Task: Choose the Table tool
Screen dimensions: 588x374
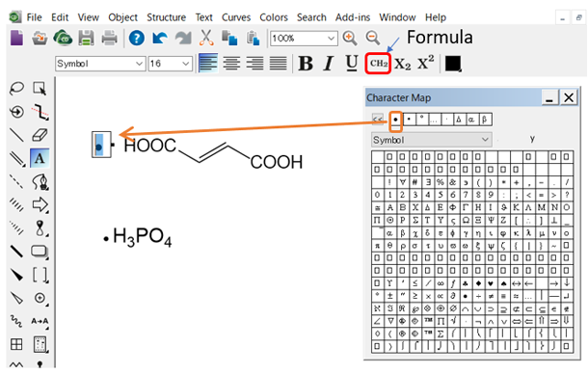Action: (16, 344)
